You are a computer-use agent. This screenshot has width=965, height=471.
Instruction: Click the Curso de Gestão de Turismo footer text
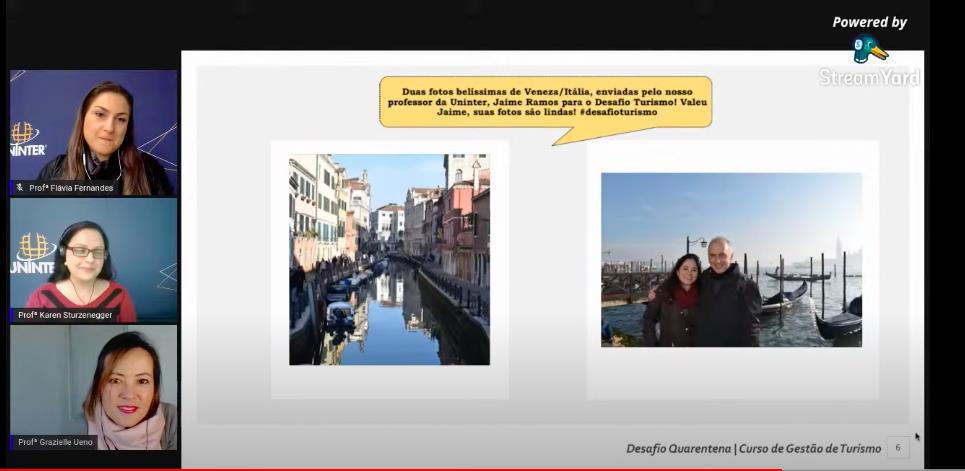tap(811, 449)
